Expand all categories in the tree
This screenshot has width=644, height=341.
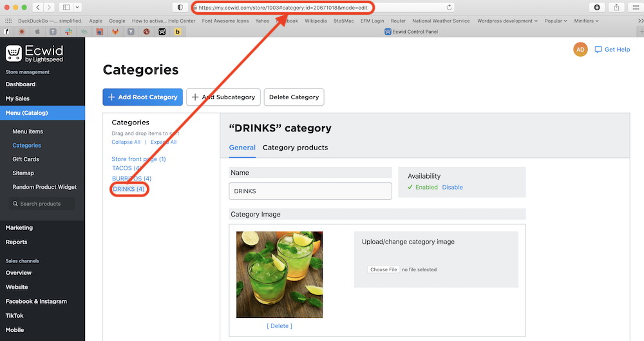click(x=164, y=142)
